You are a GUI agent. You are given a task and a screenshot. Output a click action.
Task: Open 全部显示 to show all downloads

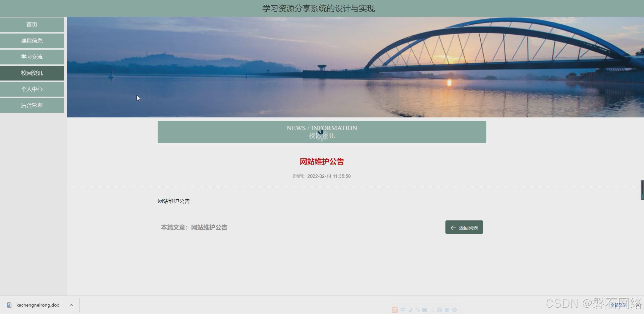coord(619,305)
